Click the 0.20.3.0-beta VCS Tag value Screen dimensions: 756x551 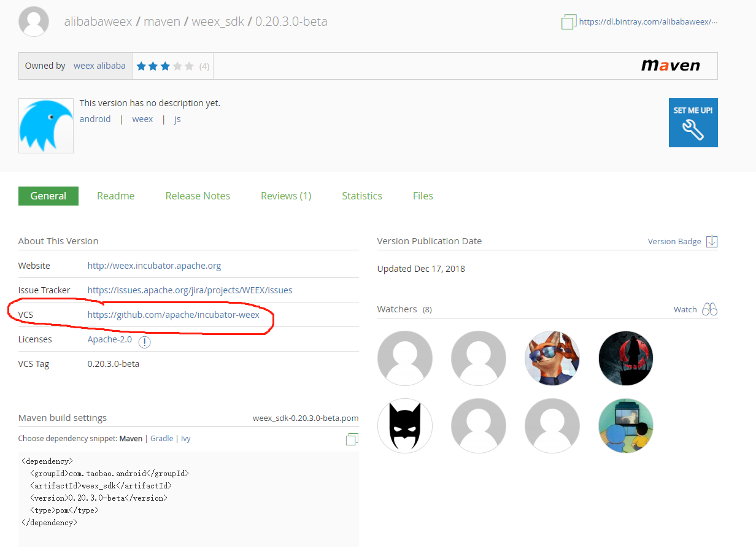[x=114, y=364]
